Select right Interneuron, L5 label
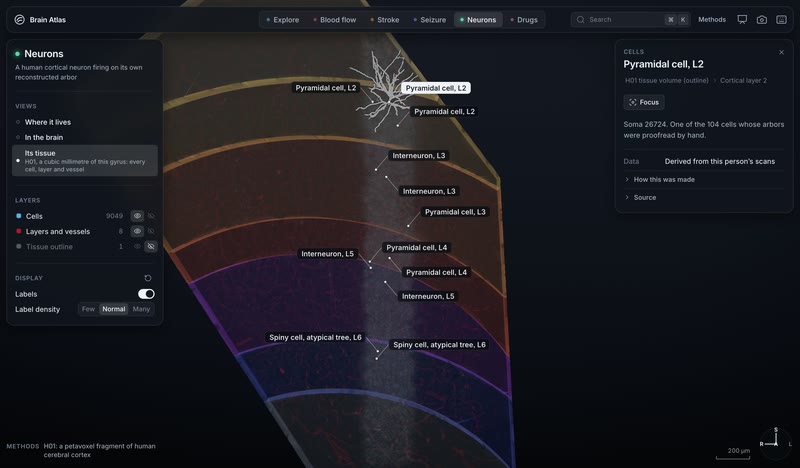The width and height of the screenshot is (800, 468). click(428, 296)
